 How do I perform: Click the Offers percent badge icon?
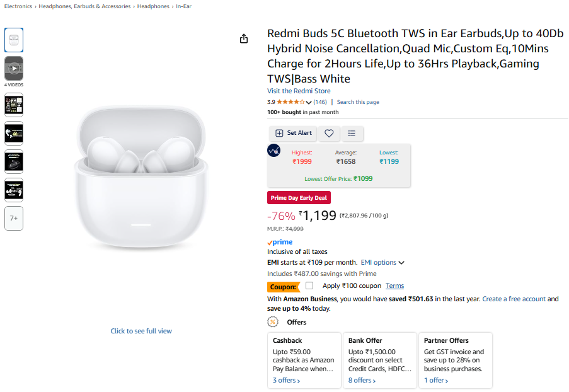click(x=273, y=322)
